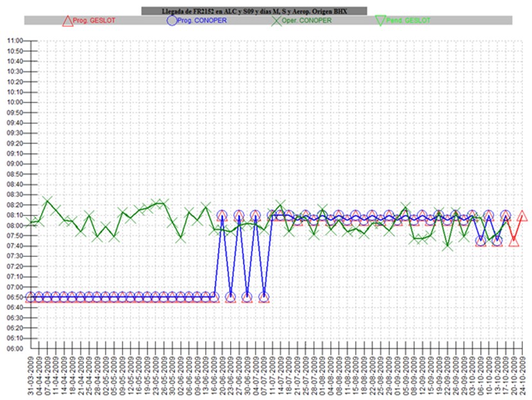The height and width of the screenshot is (400, 532).
Task: Toggle the Prog. GESLOT series label
Action: pyautogui.click(x=89, y=21)
